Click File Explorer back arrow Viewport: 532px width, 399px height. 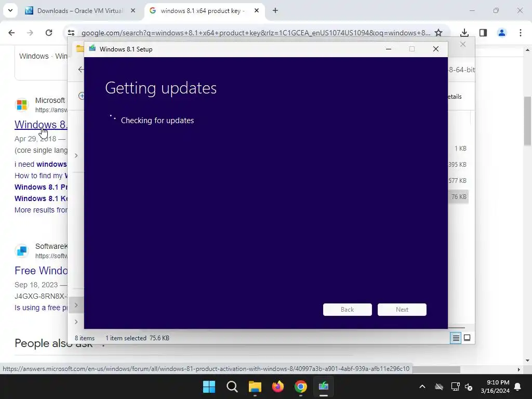click(81, 70)
